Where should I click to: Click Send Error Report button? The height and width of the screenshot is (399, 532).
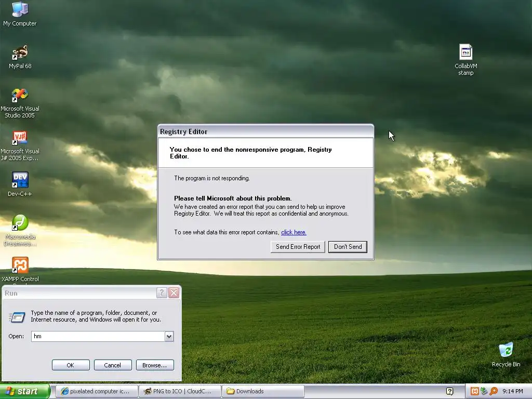click(298, 247)
